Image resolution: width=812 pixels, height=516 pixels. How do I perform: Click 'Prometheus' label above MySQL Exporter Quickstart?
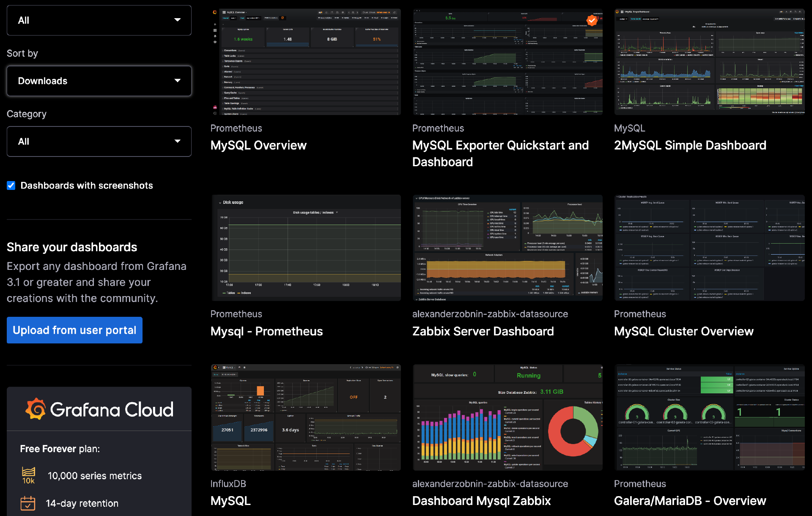pyautogui.click(x=438, y=128)
